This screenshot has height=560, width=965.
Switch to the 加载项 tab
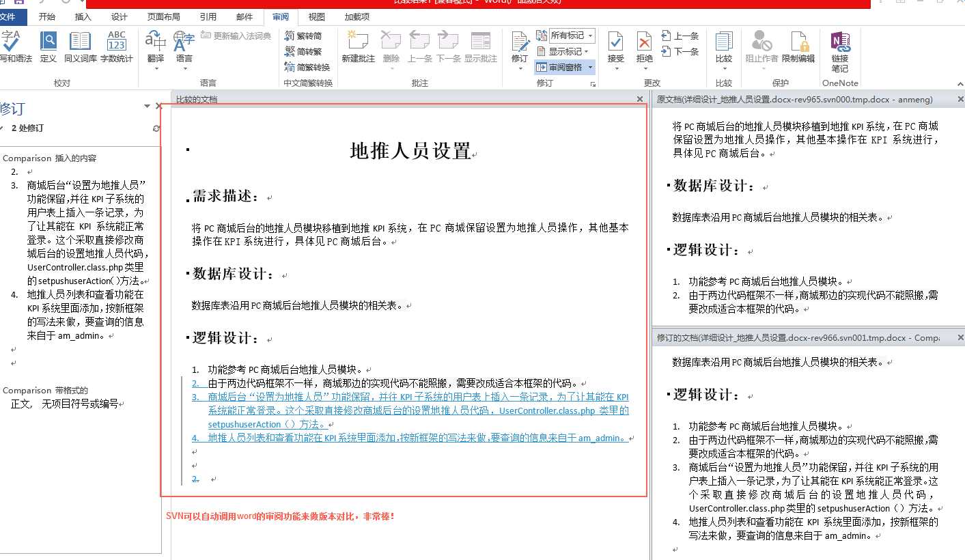click(357, 17)
